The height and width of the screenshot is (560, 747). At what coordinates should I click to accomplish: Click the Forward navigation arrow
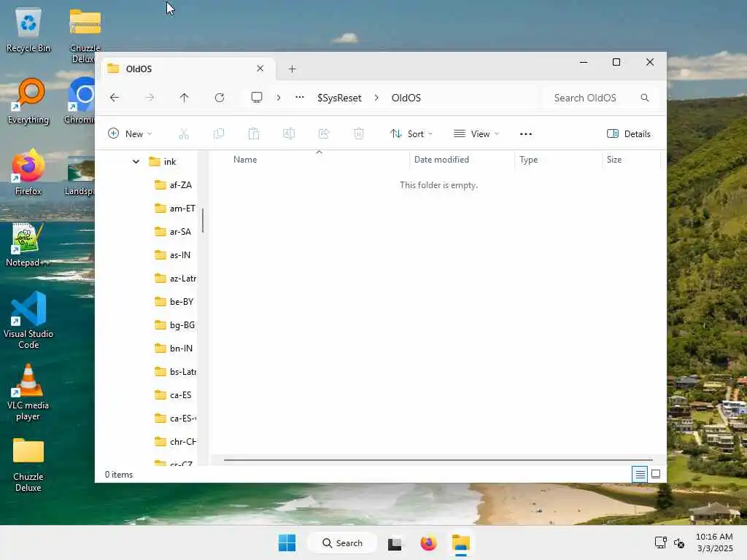[150, 98]
